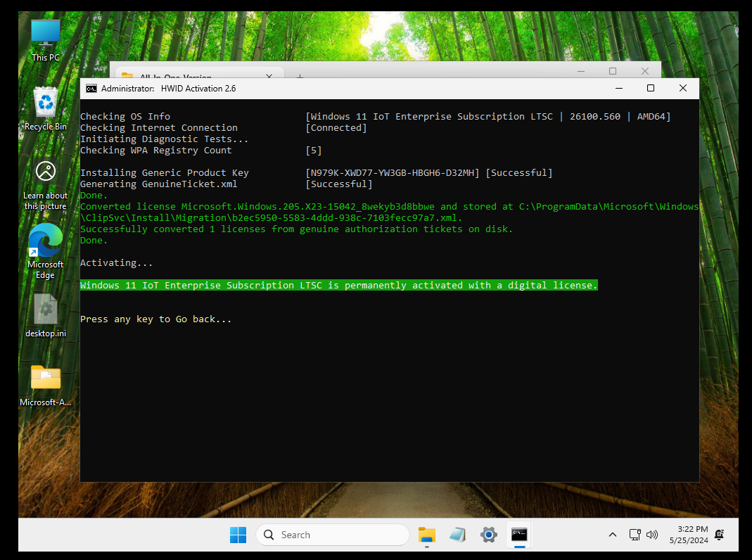Click the 'Successfully converted 1 licenses' line
The image size is (752, 560).
(296, 229)
